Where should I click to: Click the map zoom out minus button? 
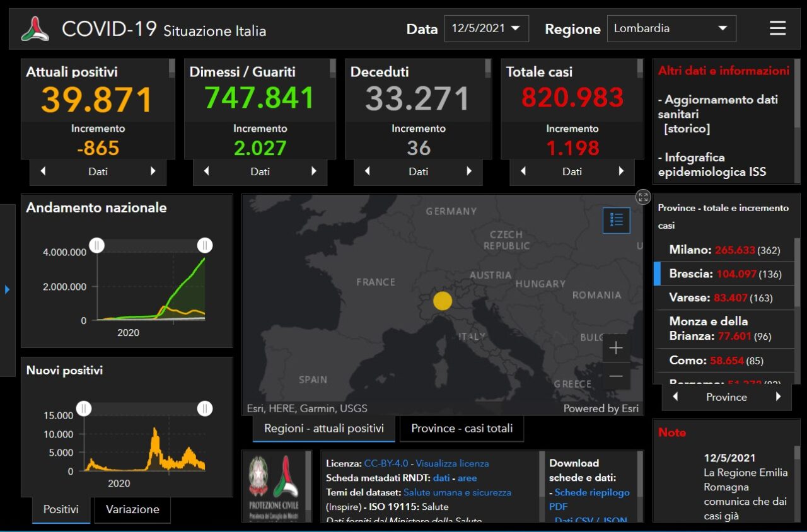(x=616, y=377)
